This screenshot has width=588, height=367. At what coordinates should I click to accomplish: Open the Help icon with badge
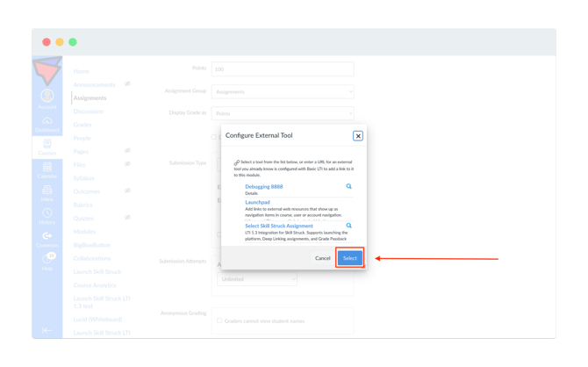click(x=48, y=258)
